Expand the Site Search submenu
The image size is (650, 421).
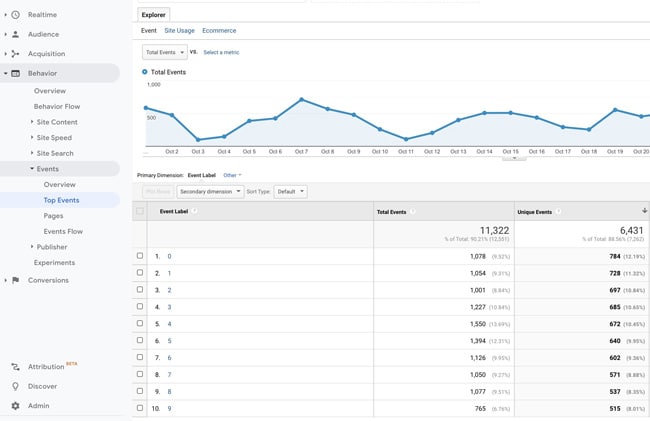pyautogui.click(x=32, y=153)
